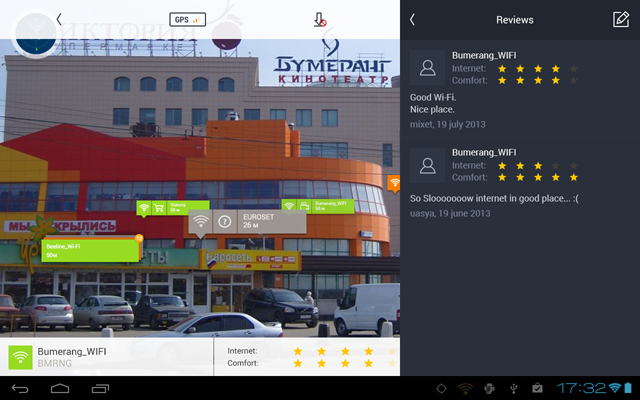Tap the EUROSET unknown category question icon
Viewport: 640px width, 400px height.
pyautogui.click(x=224, y=222)
